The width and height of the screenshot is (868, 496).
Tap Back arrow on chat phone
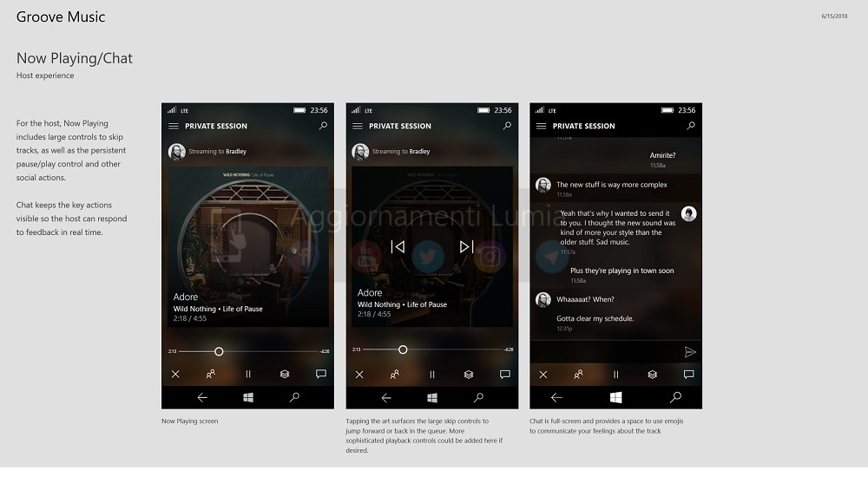556,397
